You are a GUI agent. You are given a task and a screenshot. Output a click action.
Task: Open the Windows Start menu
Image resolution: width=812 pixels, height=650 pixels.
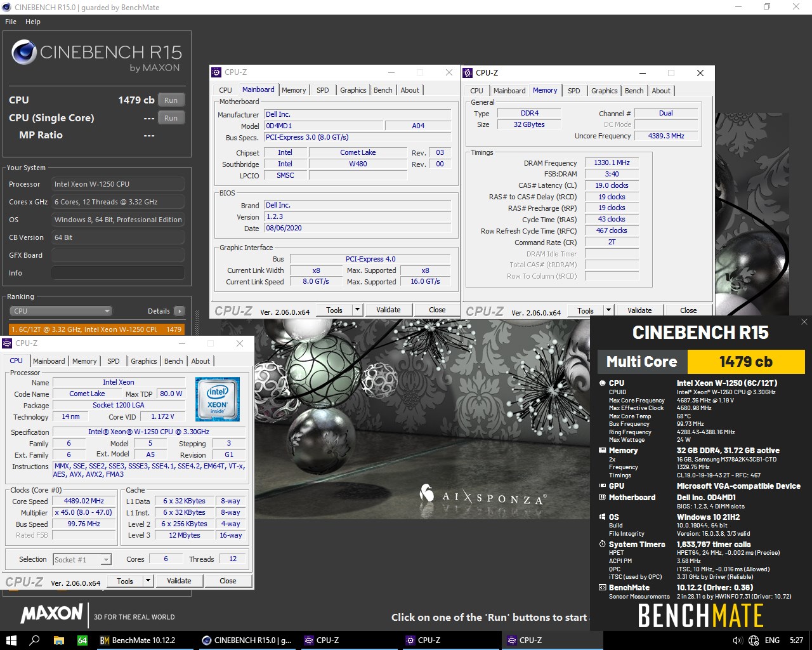click(11, 640)
